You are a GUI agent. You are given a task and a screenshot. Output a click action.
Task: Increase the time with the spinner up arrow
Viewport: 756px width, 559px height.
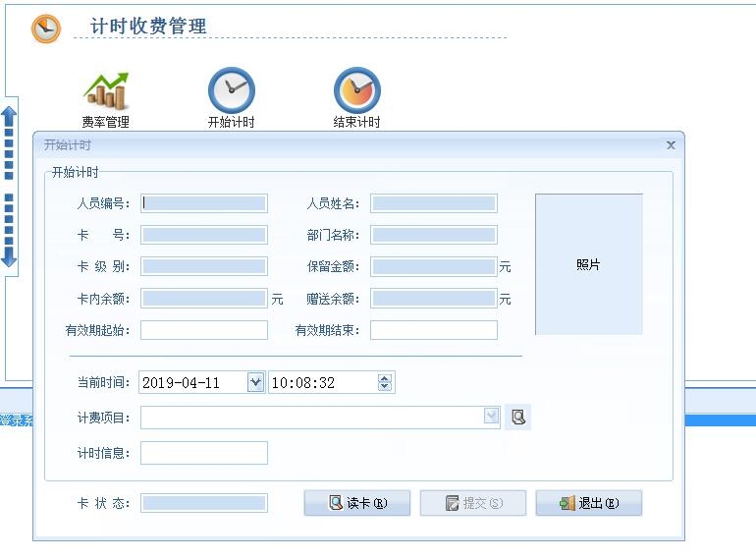coord(385,378)
